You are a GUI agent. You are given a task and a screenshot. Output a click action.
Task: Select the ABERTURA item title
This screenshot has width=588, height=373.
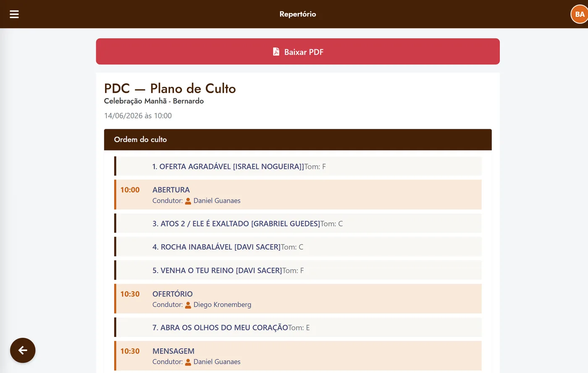point(171,190)
